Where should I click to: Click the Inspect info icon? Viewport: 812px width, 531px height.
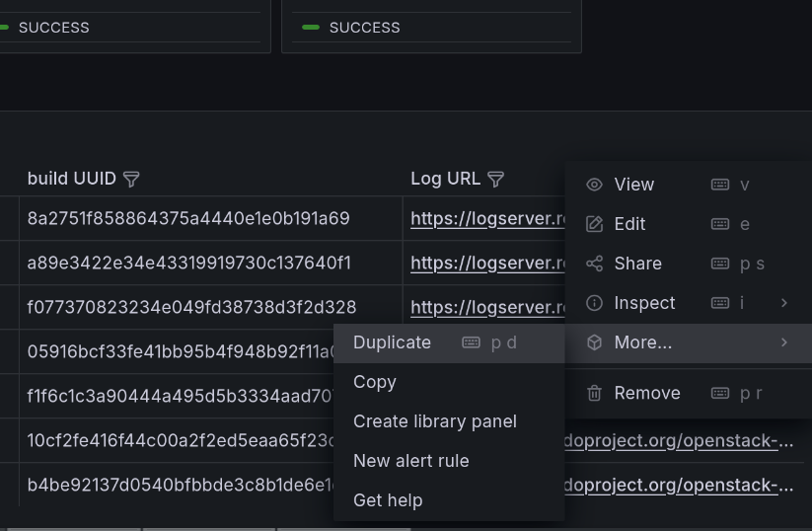tap(594, 303)
